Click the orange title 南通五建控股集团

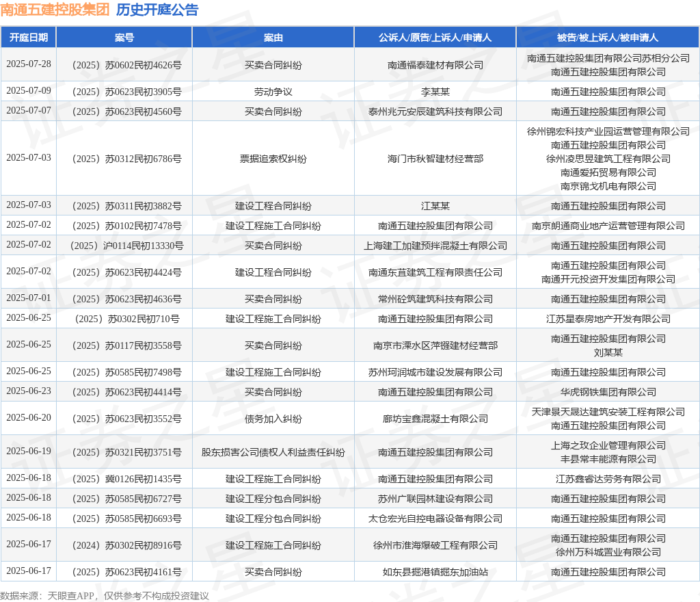55,10
